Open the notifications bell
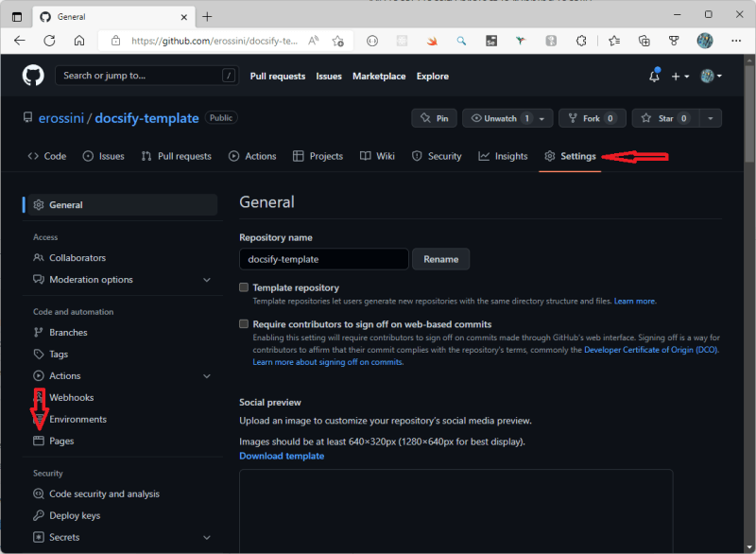 click(654, 76)
